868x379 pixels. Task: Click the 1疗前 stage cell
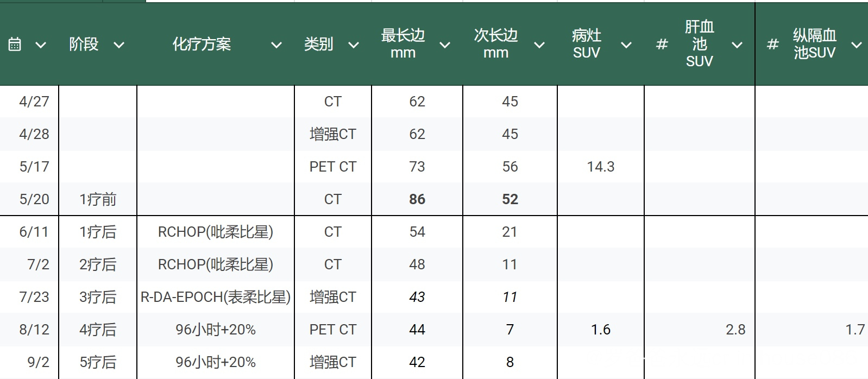[98, 199]
